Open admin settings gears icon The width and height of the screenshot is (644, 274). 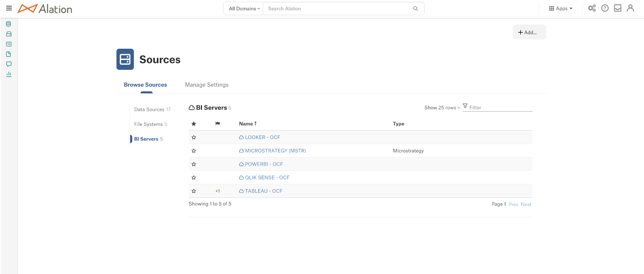[592, 8]
